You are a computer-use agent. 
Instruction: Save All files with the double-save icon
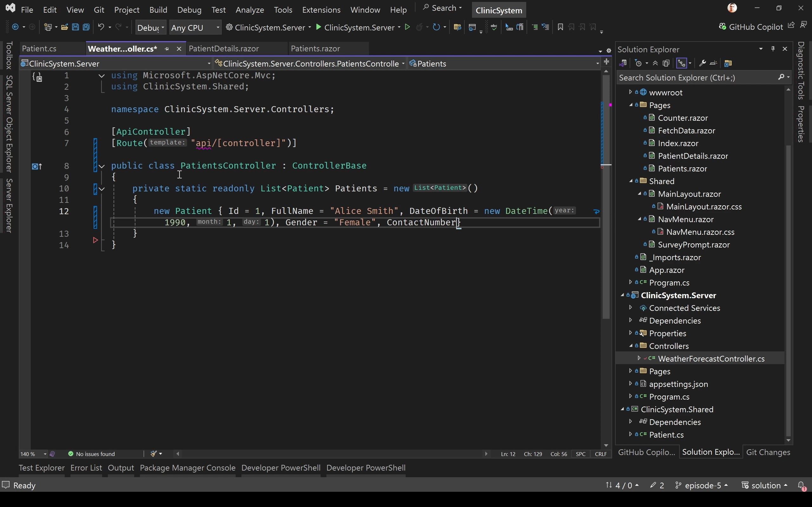tap(86, 27)
